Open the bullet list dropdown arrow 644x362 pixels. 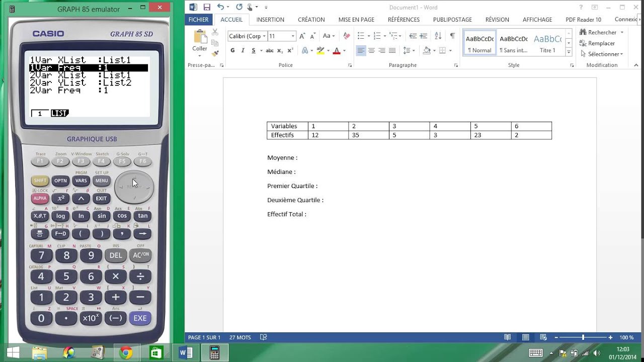(368, 36)
